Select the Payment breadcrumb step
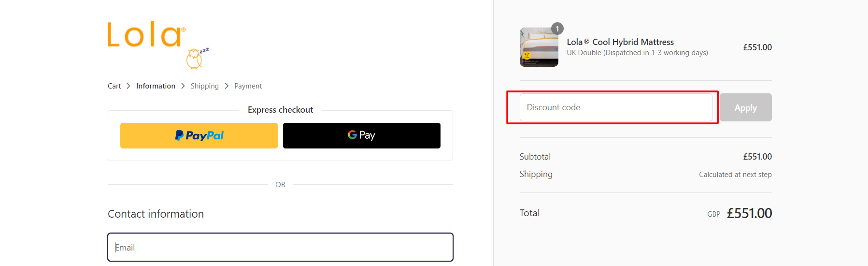868x266 pixels. [x=248, y=86]
